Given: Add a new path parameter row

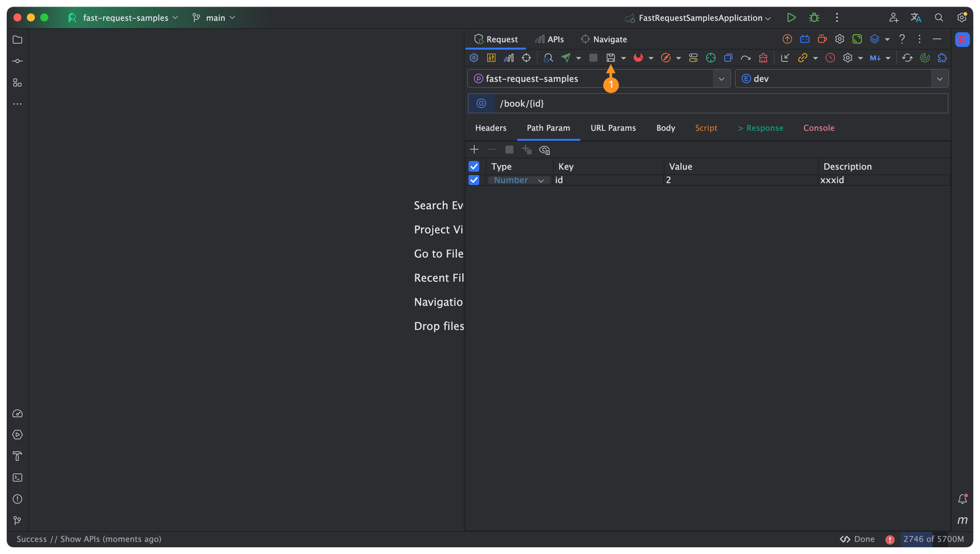Looking at the screenshot, I should (x=474, y=149).
